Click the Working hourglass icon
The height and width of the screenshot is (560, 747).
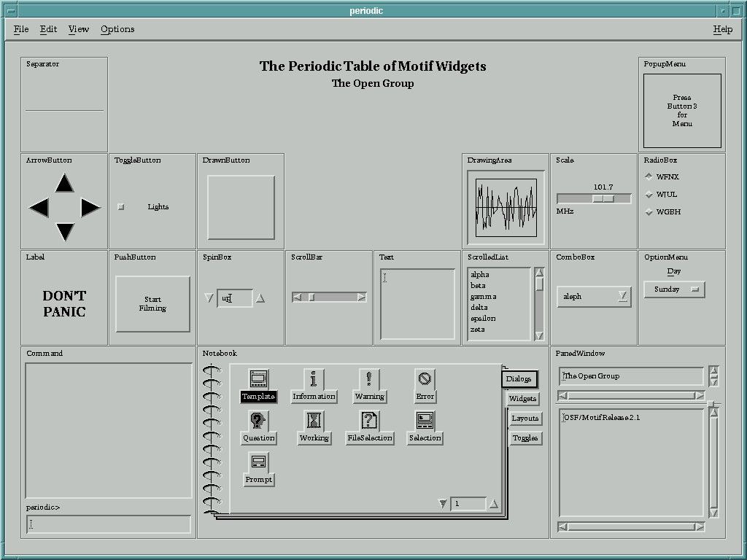[314, 421]
